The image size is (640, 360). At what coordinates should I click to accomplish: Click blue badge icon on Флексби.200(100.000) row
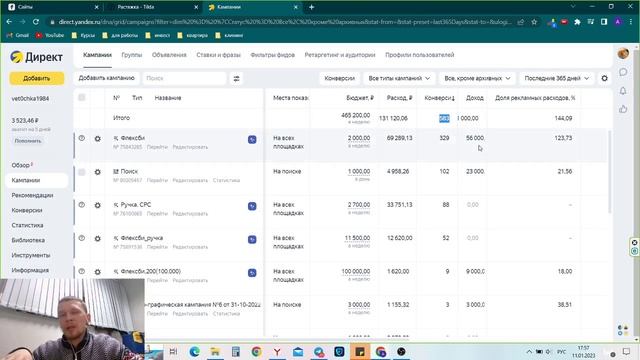point(252,273)
